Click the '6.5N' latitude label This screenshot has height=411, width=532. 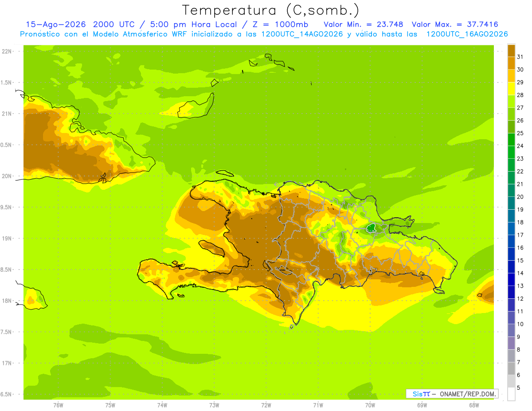6,395
